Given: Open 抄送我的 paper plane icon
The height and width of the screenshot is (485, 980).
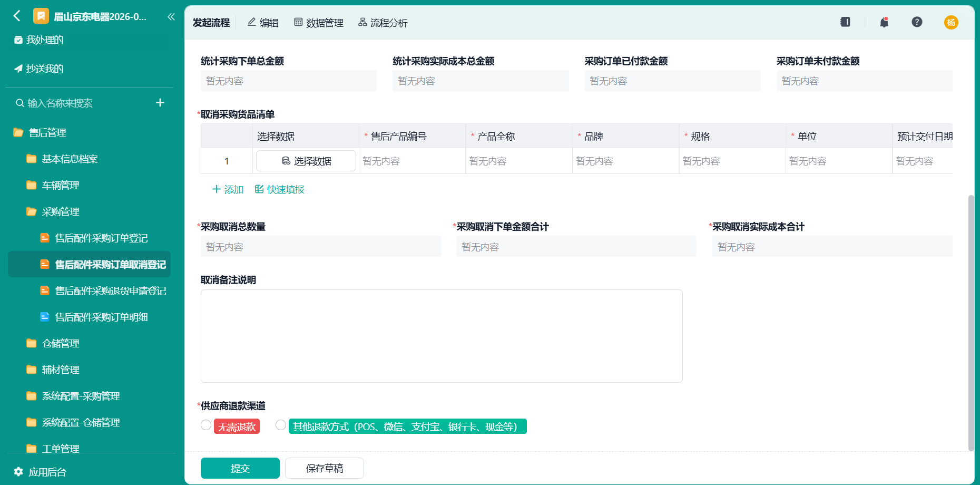Looking at the screenshot, I should (18, 69).
